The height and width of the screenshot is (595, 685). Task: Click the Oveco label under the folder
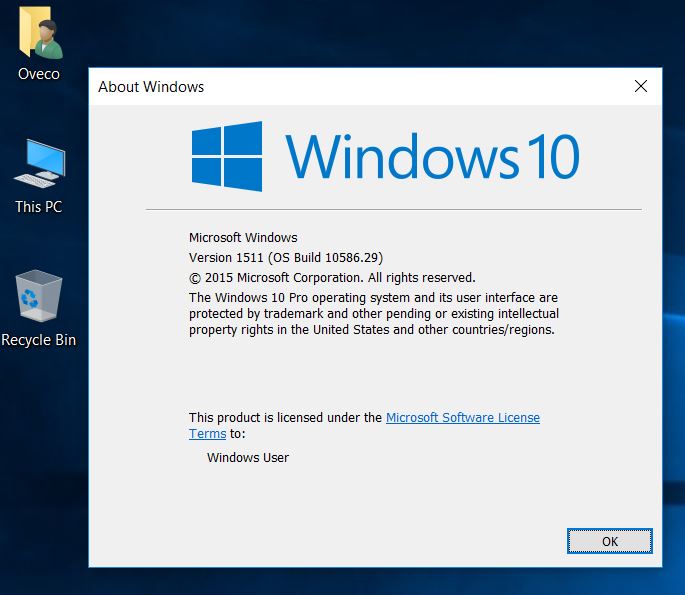point(39,74)
